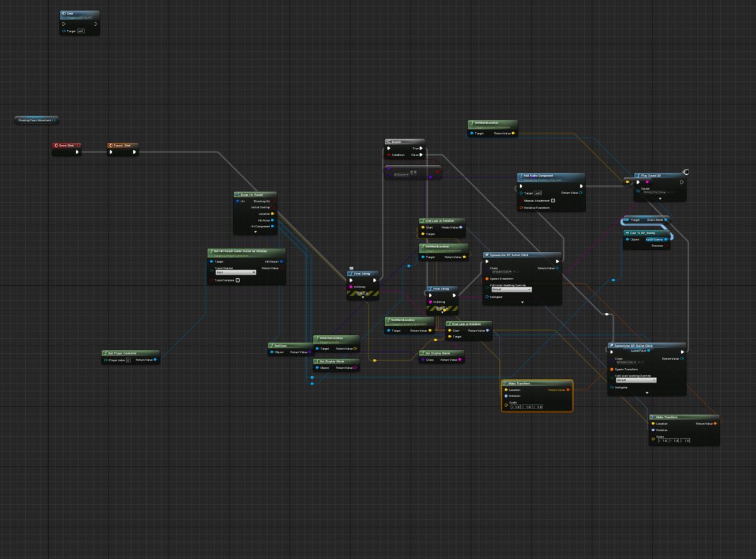Select the FloatingPawnMovement variable node

tap(36, 120)
